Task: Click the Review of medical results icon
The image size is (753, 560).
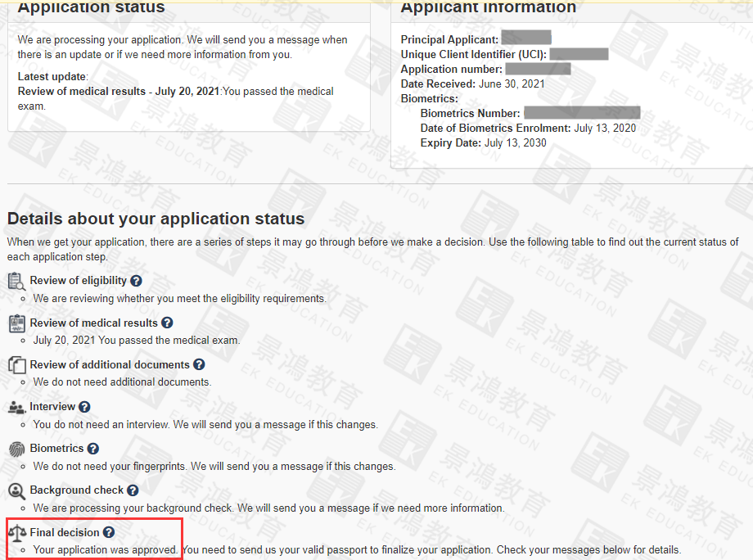Action: click(16, 323)
